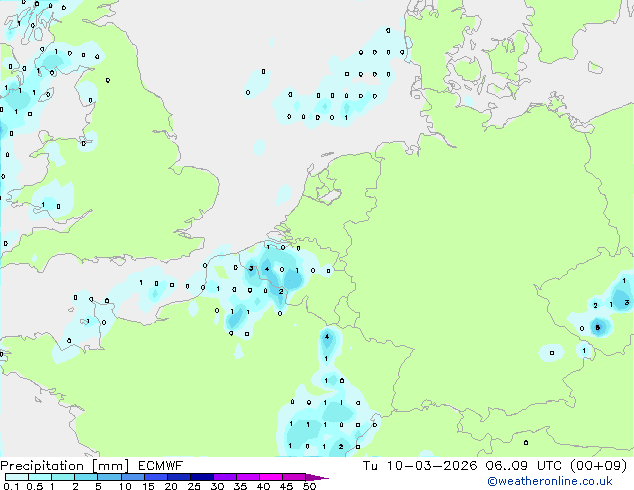Viewport: 634px width, 490px height.
Task: Click the 'Tu' weekday label
Action: [370, 466]
